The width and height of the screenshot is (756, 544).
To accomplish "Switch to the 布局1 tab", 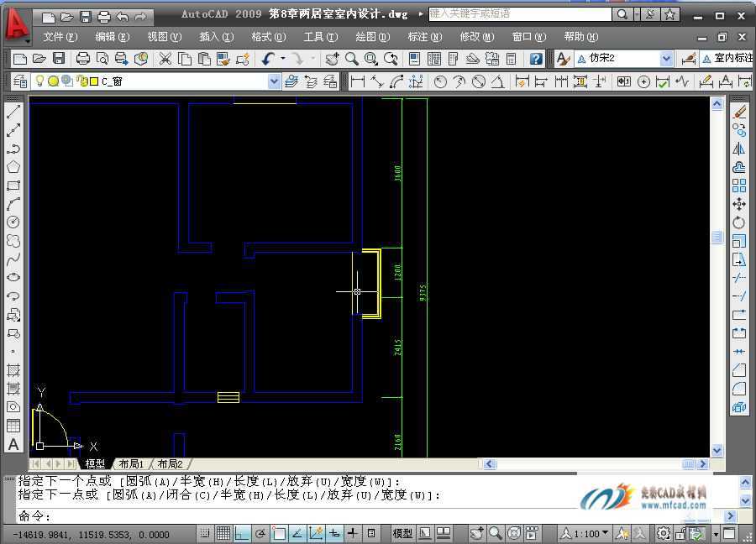I will click(x=131, y=463).
